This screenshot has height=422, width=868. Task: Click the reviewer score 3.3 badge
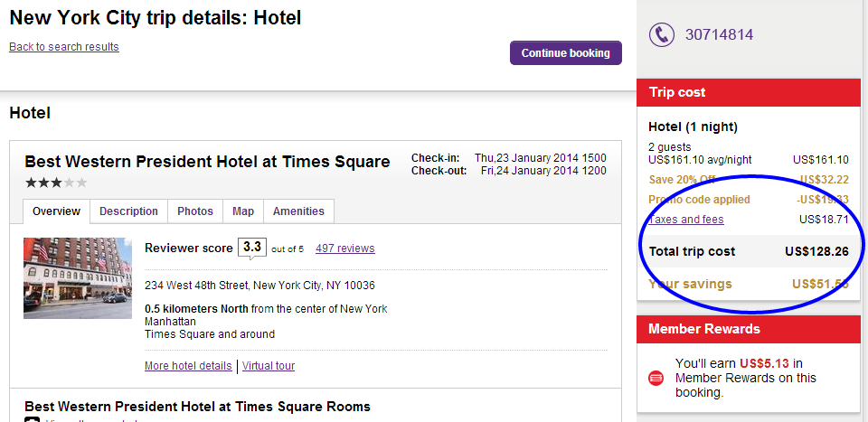click(x=252, y=248)
